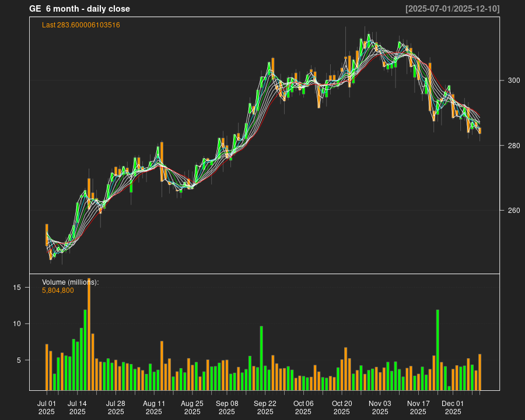This screenshot has height=420, width=525.
Task: Select the Oct 06 2025 date label
Action: 303,407
